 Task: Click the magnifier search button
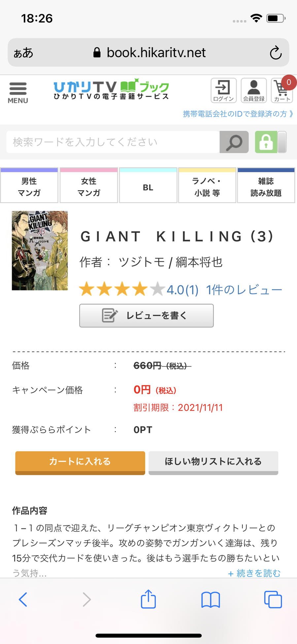(234, 142)
